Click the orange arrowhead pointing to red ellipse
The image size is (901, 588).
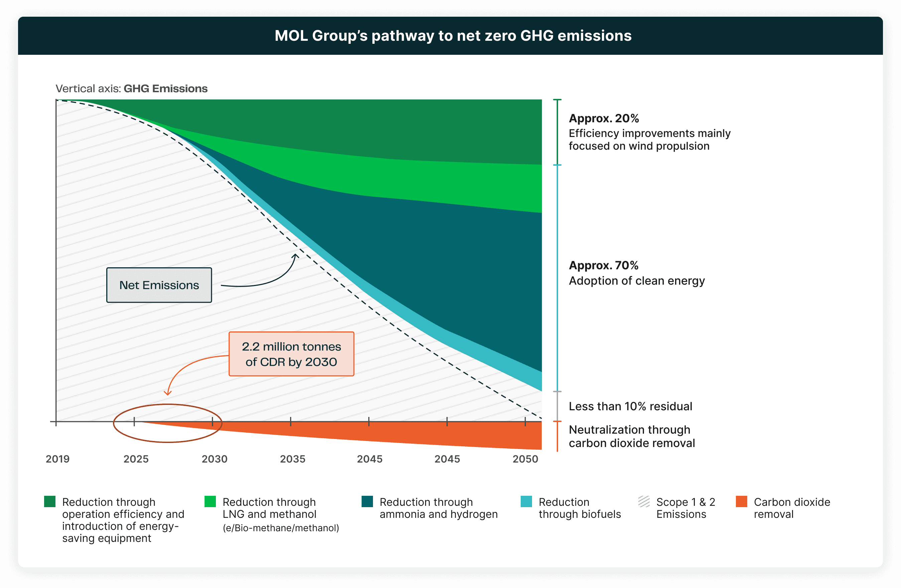[168, 394]
